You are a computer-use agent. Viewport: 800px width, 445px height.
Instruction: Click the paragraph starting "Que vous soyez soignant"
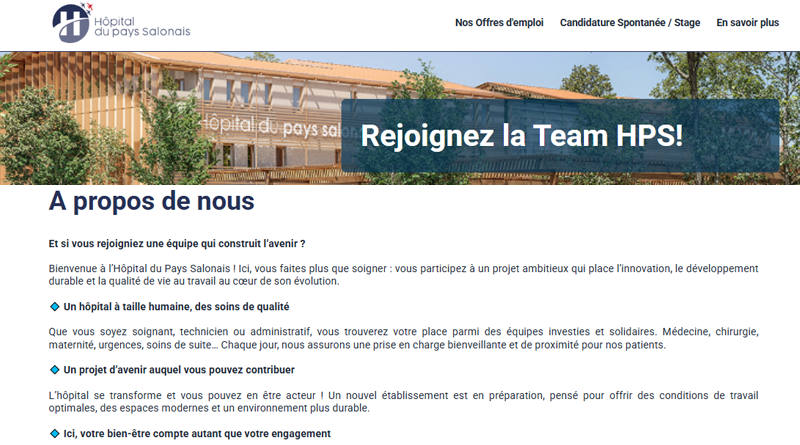click(x=400, y=338)
